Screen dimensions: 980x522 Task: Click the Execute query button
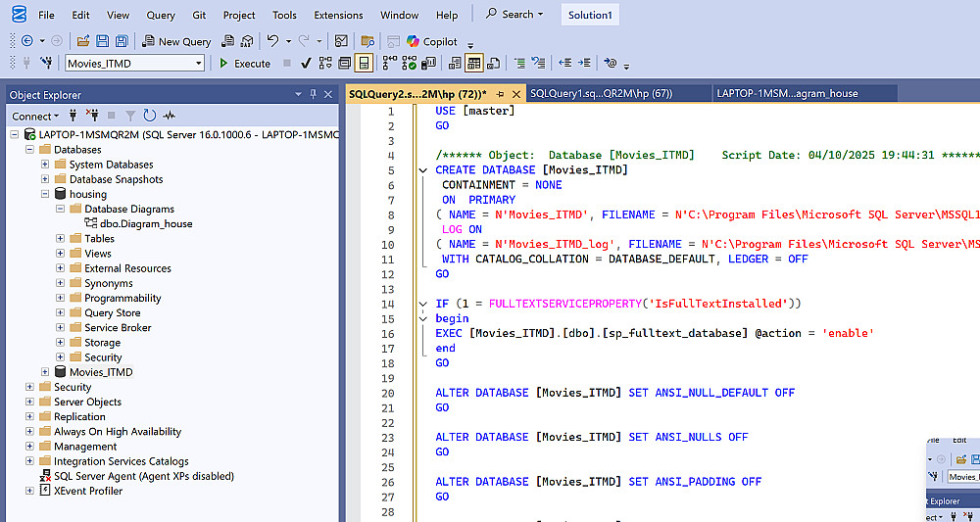pos(244,64)
